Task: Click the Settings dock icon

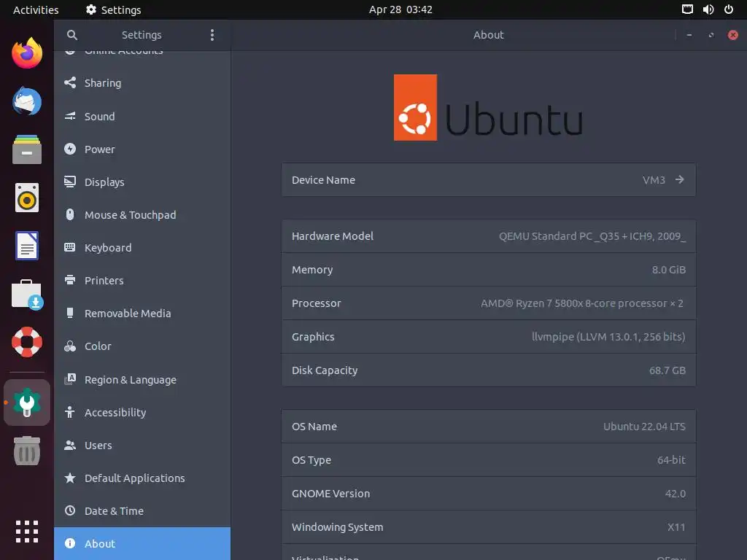Action: click(x=27, y=402)
